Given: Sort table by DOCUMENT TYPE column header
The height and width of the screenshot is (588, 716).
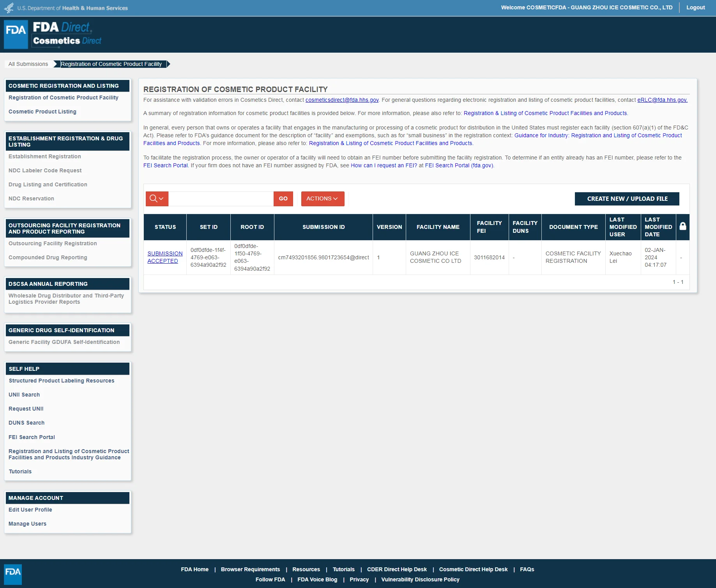Looking at the screenshot, I should [573, 227].
